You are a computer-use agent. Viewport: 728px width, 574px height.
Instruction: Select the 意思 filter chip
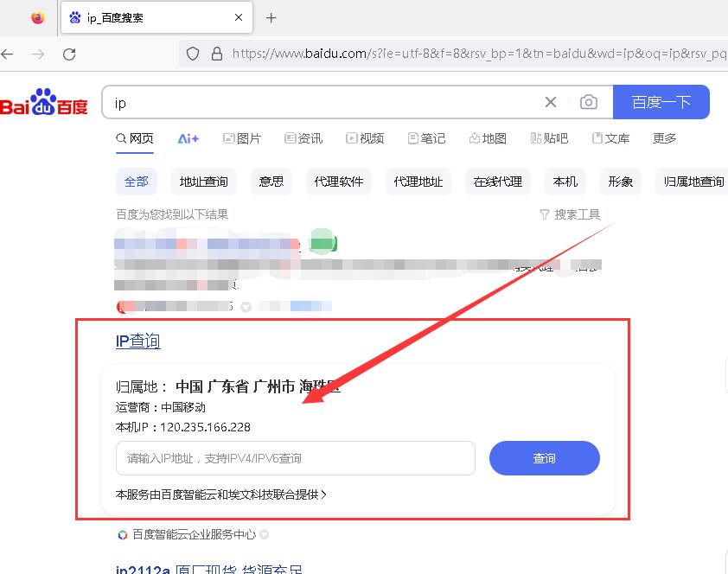pos(271,182)
